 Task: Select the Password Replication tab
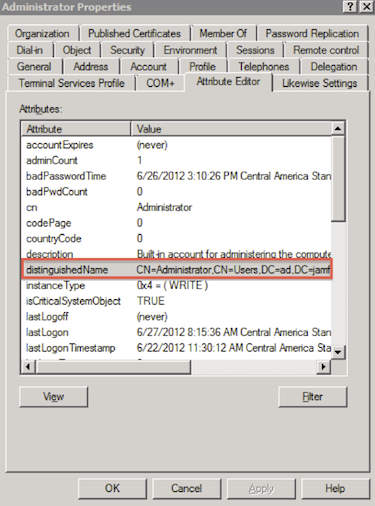[312, 33]
